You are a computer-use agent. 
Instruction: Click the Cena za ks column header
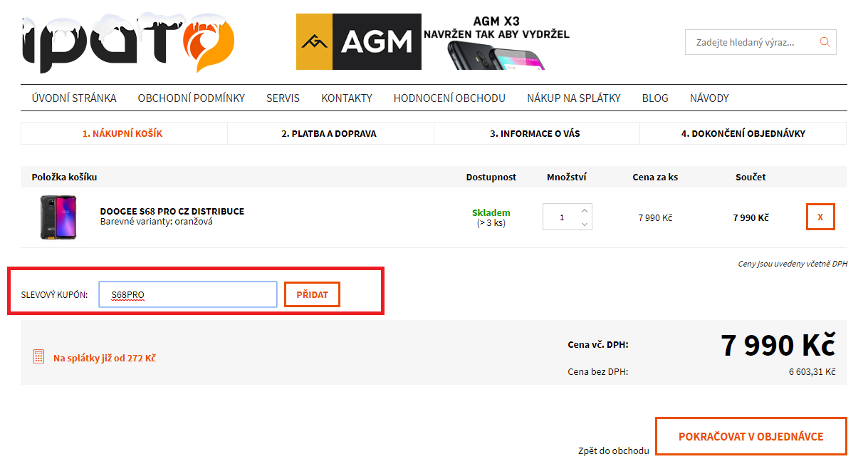(x=655, y=177)
